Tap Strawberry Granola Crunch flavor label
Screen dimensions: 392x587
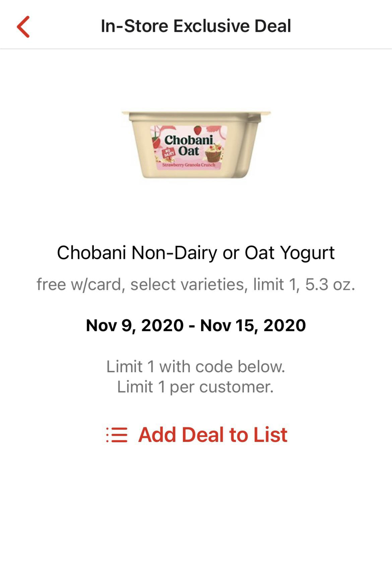[x=189, y=165]
